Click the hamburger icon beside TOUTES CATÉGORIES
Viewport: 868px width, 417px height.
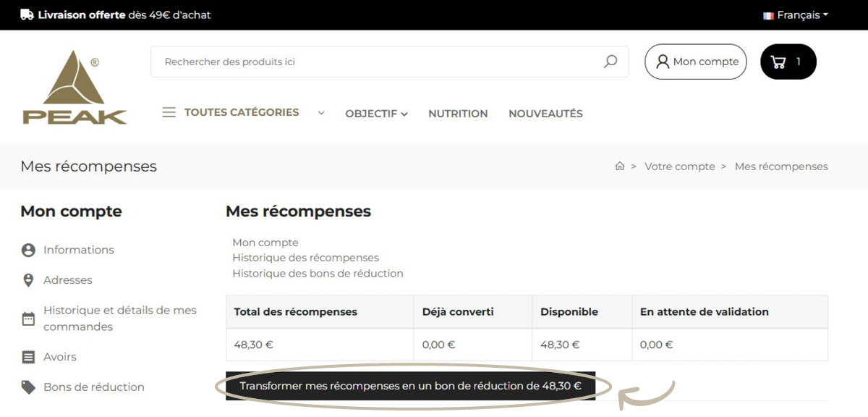pos(169,112)
